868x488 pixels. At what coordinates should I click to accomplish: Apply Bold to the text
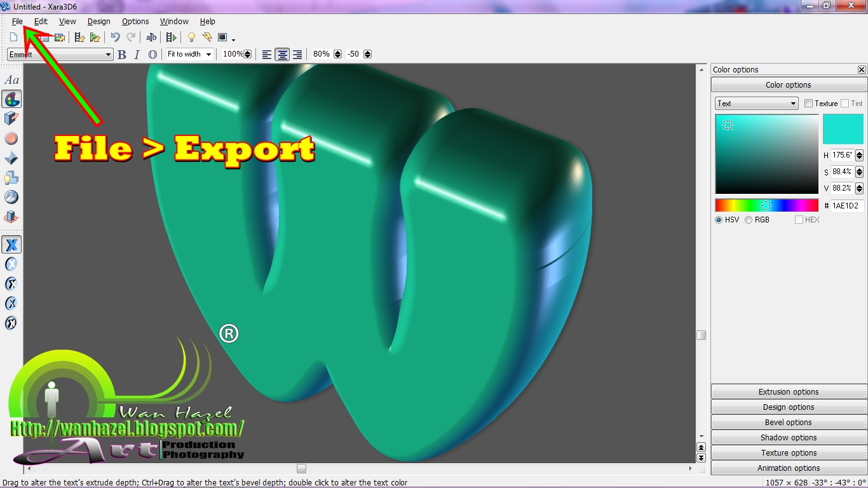122,55
